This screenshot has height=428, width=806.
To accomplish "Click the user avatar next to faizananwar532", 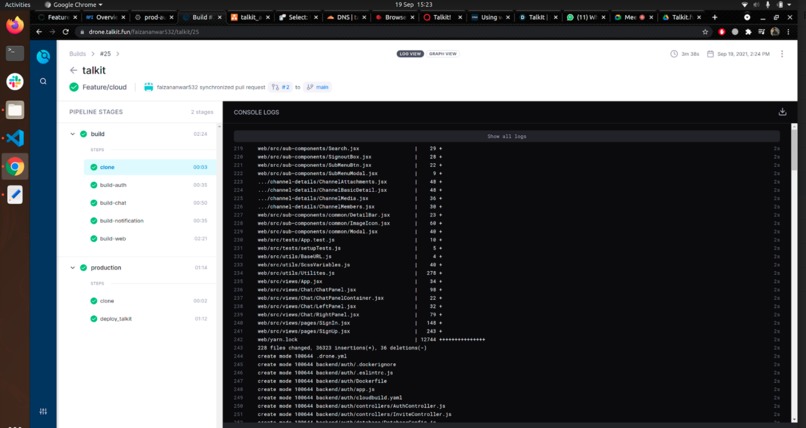I will [149, 87].
